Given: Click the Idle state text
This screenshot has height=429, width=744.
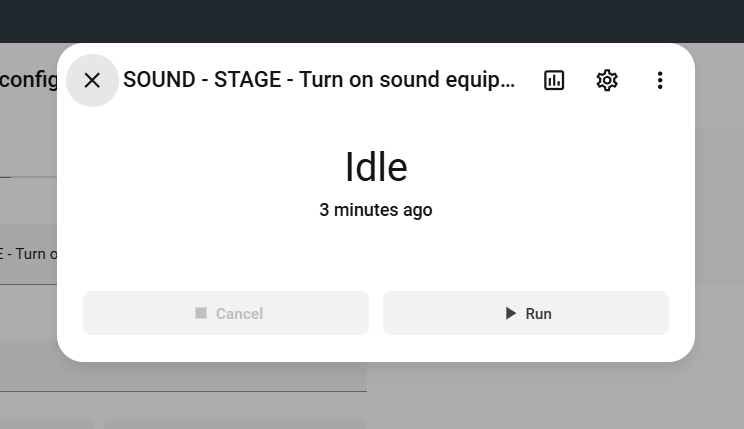Looking at the screenshot, I should (376, 167).
